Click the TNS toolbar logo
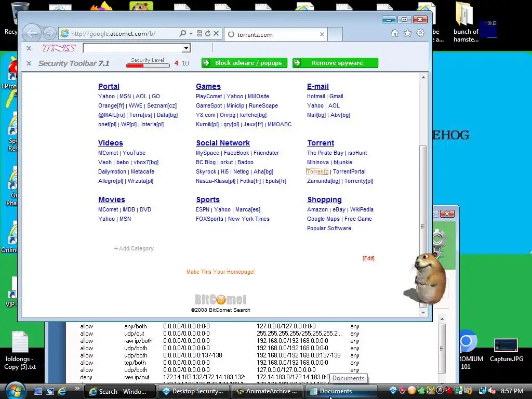The width and height of the screenshot is (532, 399). 59,48
